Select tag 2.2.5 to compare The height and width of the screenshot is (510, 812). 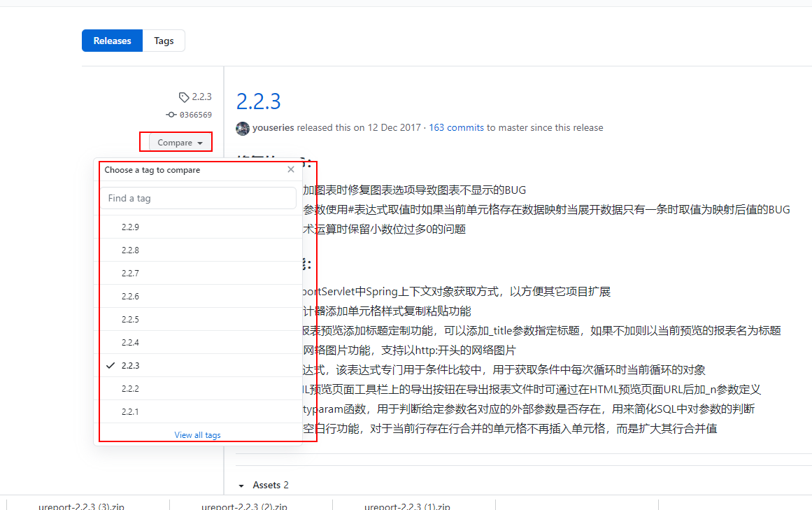(x=198, y=320)
